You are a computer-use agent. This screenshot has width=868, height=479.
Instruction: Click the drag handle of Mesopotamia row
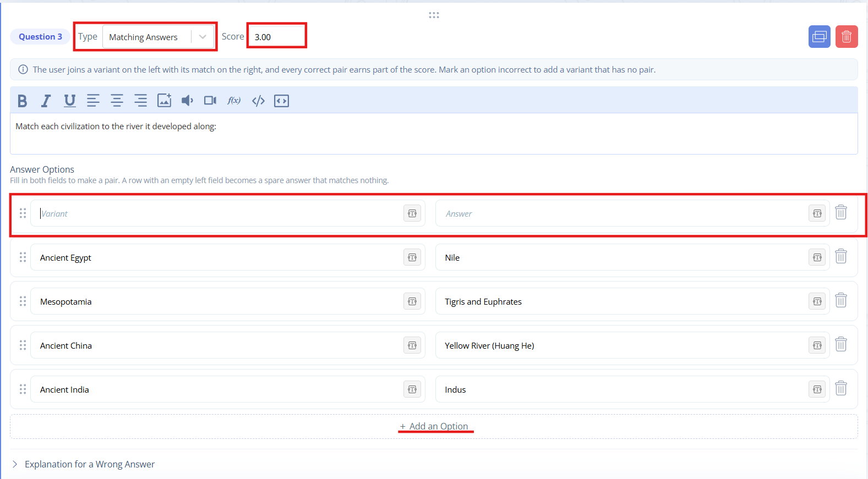click(x=23, y=301)
